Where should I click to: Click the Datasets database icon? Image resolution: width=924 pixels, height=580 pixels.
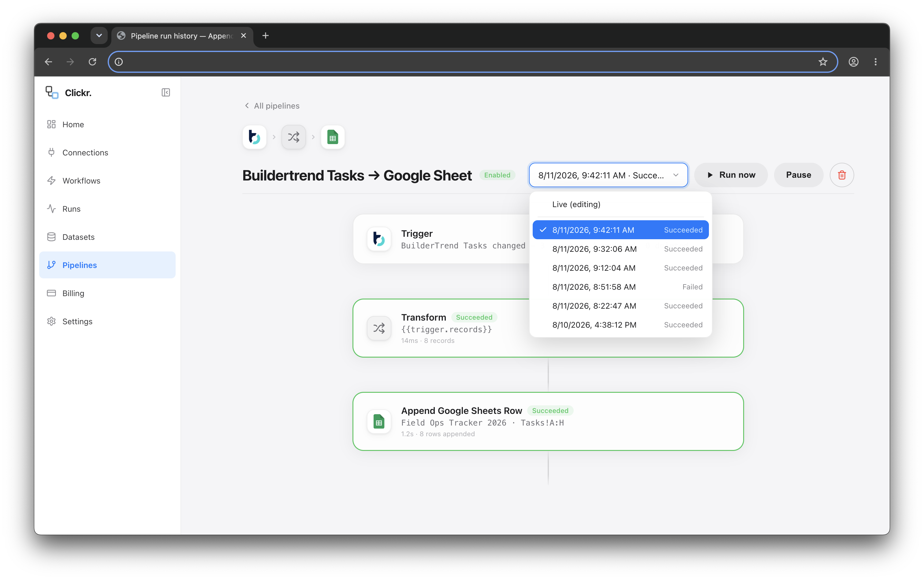click(51, 237)
